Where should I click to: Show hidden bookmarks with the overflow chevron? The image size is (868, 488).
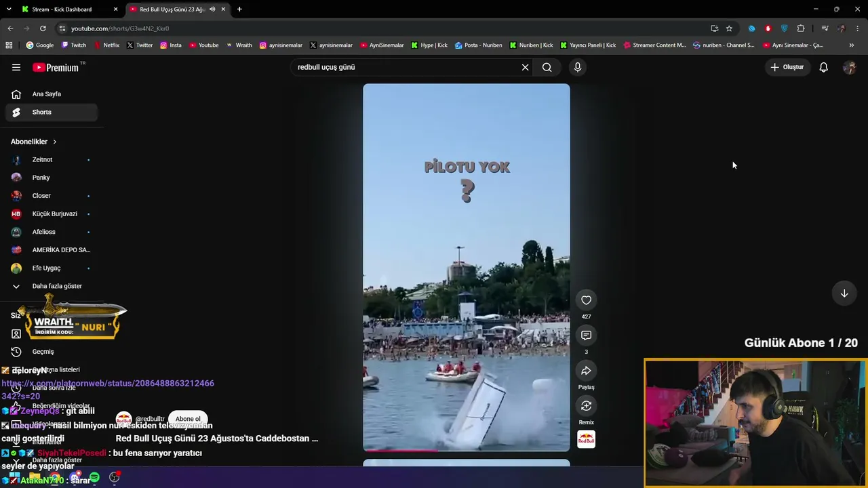tap(852, 45)
